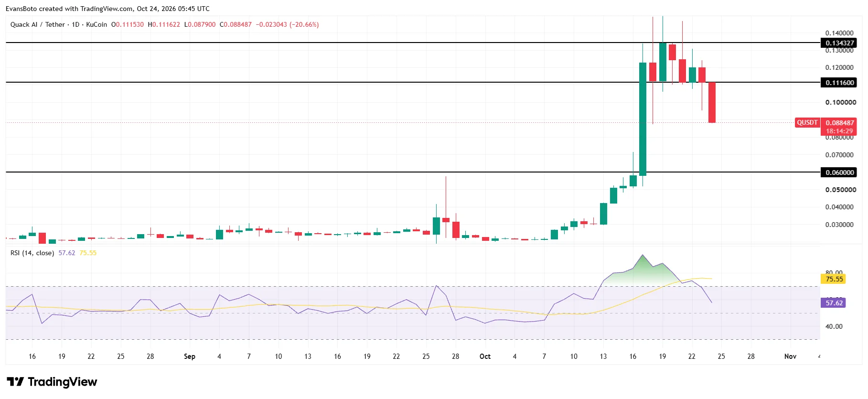Click the red QUSDT ticker tag

coord(807,123)
